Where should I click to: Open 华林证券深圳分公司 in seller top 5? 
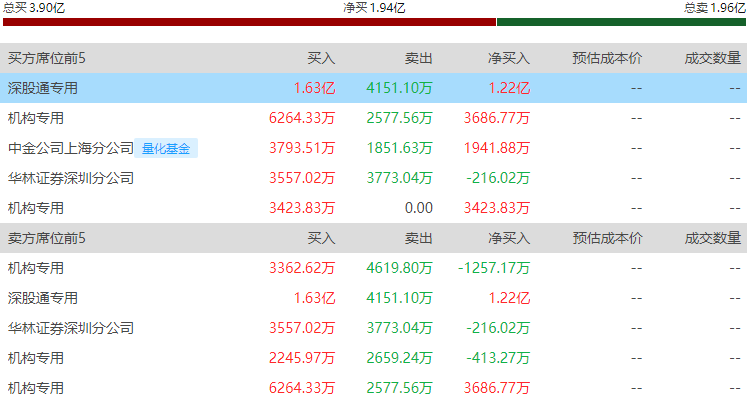point(71,328)
